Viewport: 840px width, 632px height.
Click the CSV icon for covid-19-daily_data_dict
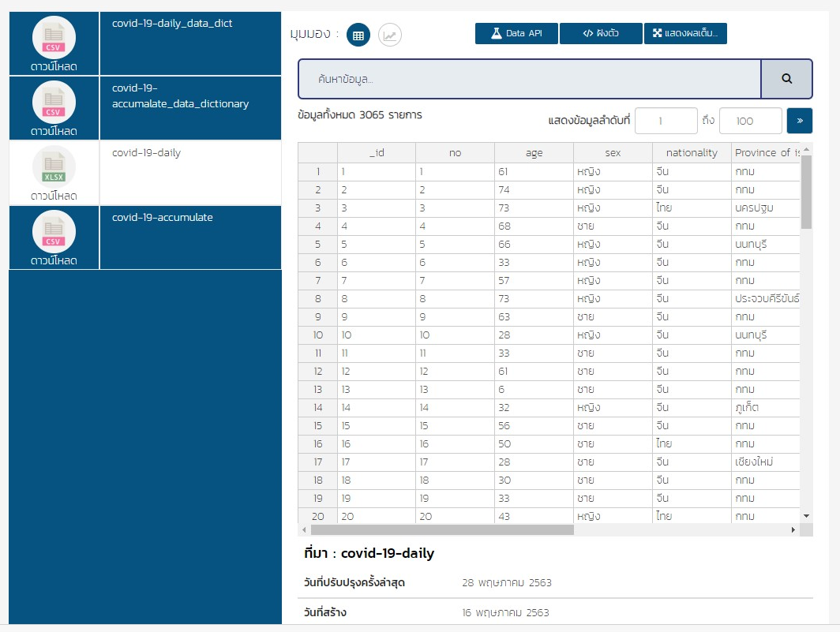tap(53, 37)
